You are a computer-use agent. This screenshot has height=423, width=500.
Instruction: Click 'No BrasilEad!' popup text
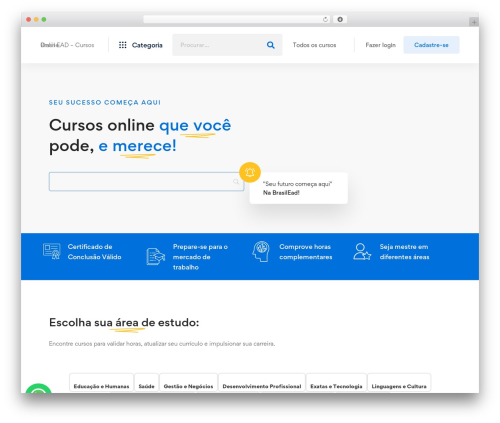[x=281, y=193]
